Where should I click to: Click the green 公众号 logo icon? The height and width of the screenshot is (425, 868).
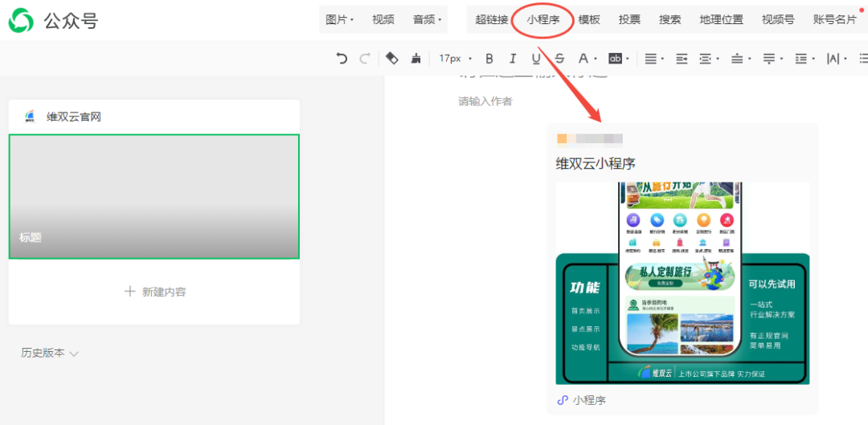pyautogui.click(x=22, y=20)
